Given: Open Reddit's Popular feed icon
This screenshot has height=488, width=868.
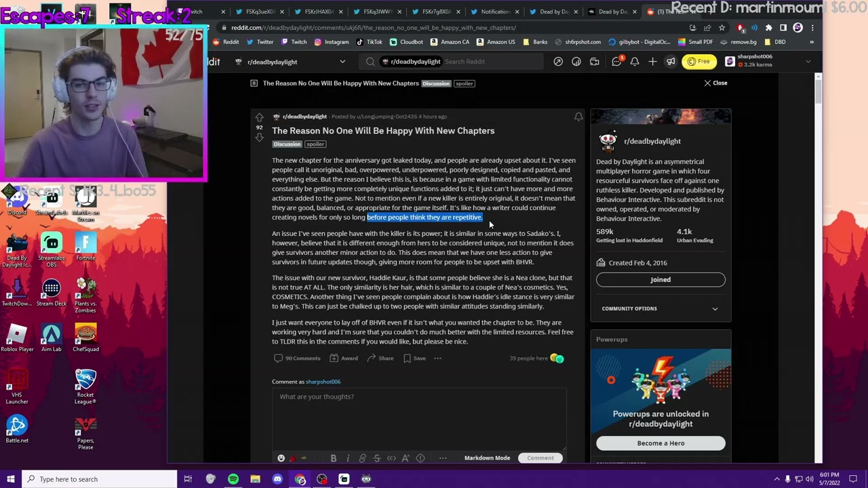Looking at the screenshot, I should click(x=558, y=62).
